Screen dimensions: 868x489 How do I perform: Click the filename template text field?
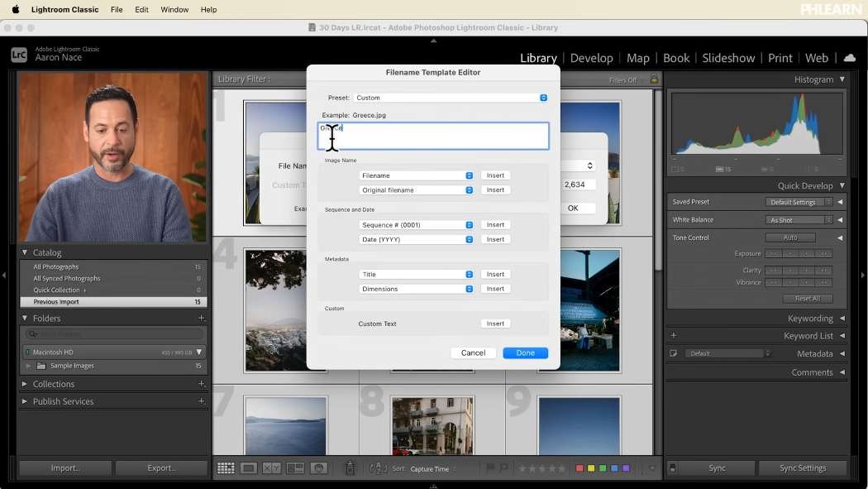(x=433, y=137)
